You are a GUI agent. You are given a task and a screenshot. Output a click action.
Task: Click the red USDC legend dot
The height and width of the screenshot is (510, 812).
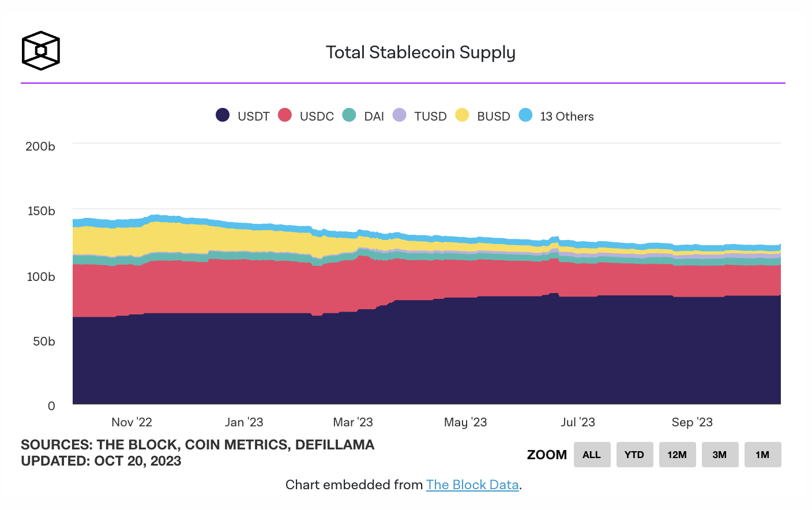[x=285, y=115]
